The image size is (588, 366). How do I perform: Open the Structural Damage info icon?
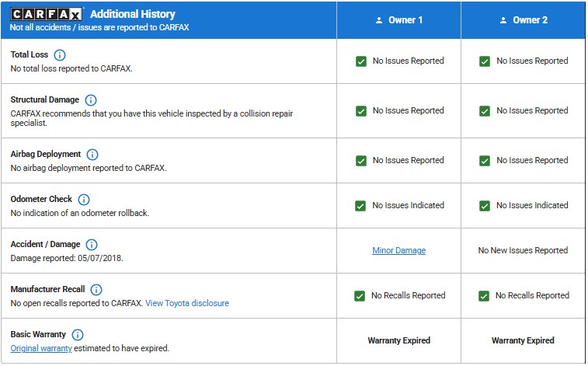[91, 100]
